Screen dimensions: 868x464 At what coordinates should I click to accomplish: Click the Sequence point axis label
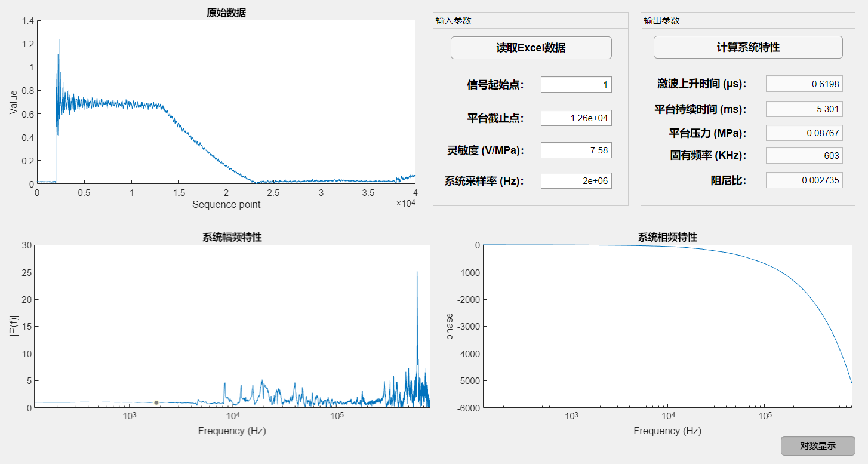pyautogui.click(x=226, y=204)
